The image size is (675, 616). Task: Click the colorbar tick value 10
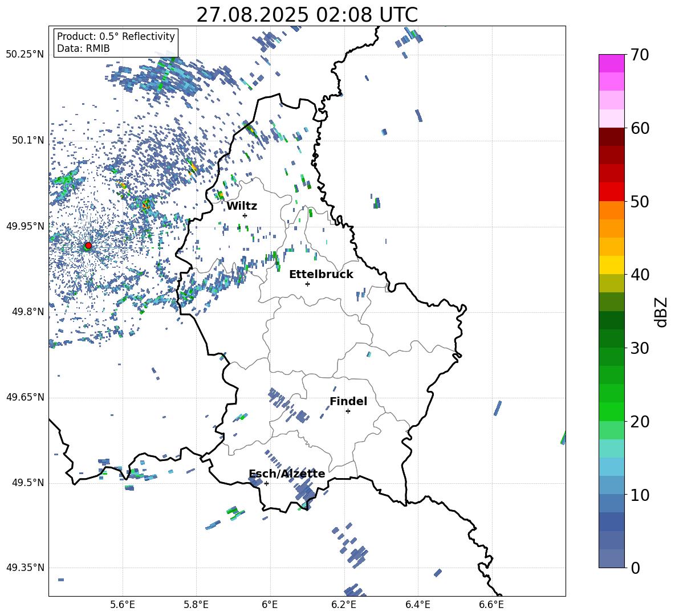pos(640,495)
